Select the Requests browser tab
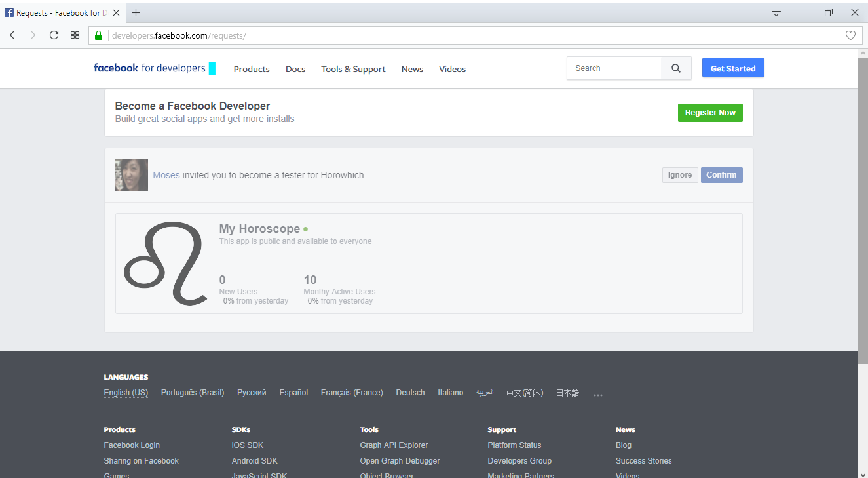Image resolution: width=868 pixels, height=478 pixels. (x=62, y=12)
